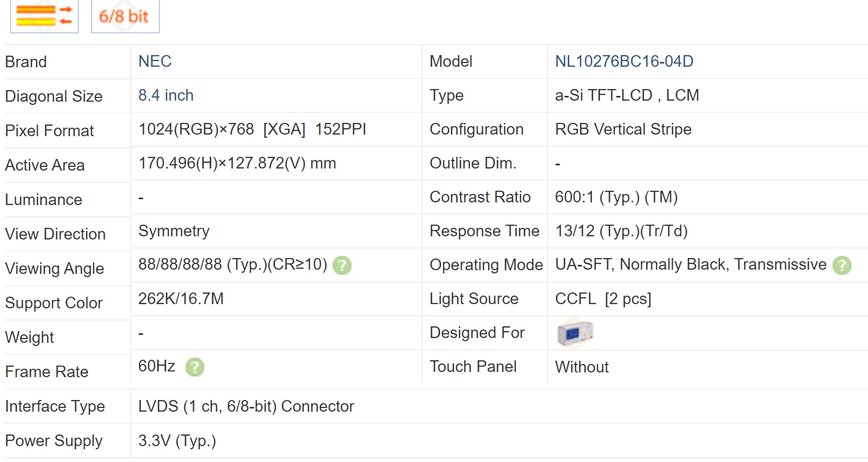
Task: Click the 600:1 contrast ratio value
Action: point(616,197)
